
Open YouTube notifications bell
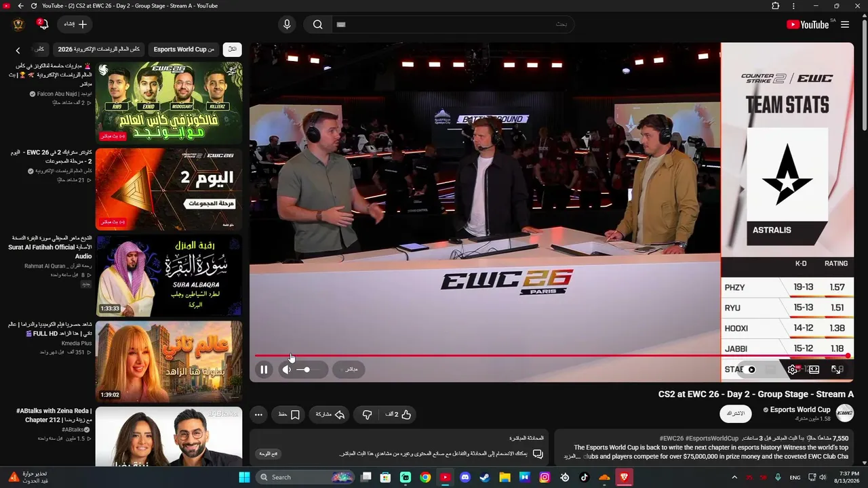point(43,24)
